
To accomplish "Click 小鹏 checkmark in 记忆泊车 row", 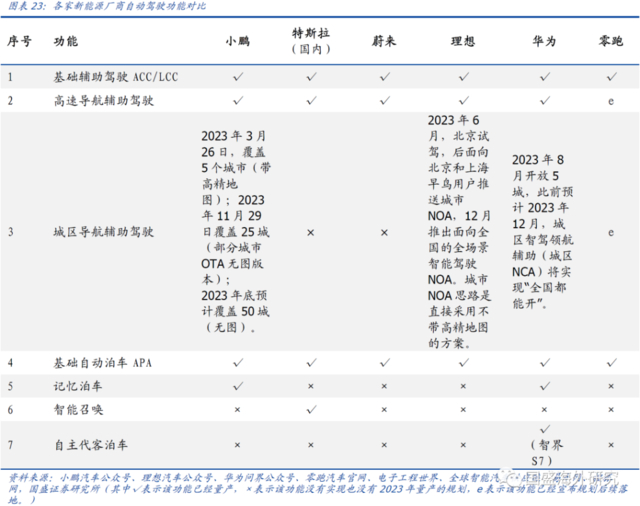I will [x=238, y=386].
